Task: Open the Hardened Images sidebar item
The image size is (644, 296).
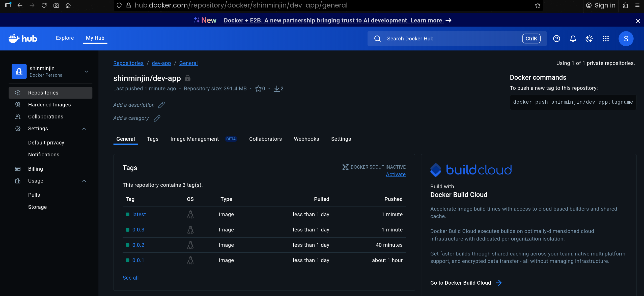Action: click(49, 105)
